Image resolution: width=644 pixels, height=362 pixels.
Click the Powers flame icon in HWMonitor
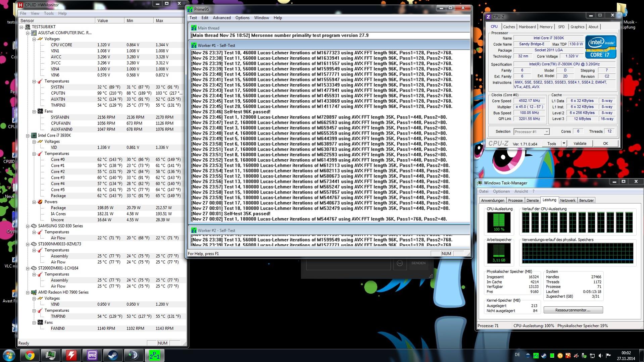(40, 202)
